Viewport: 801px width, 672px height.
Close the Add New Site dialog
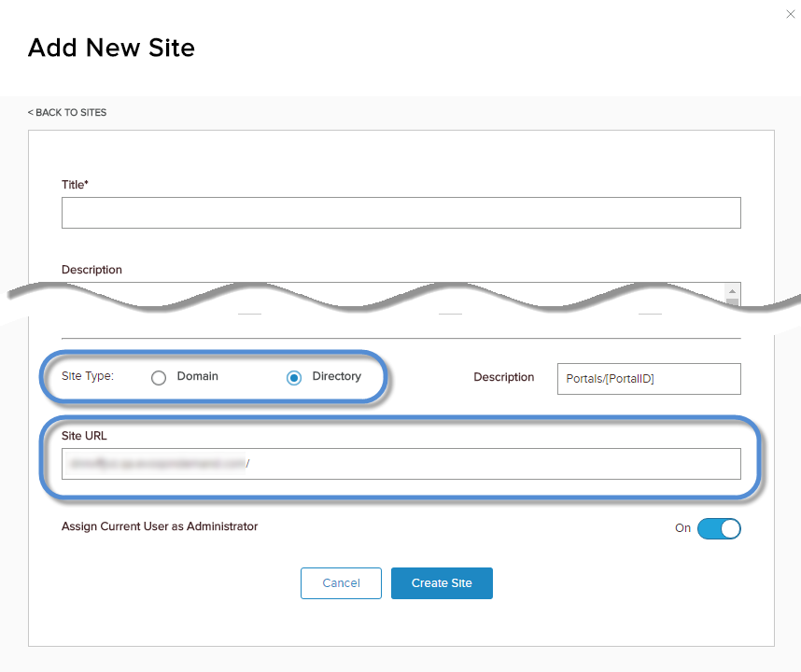[x=791, y=14]
